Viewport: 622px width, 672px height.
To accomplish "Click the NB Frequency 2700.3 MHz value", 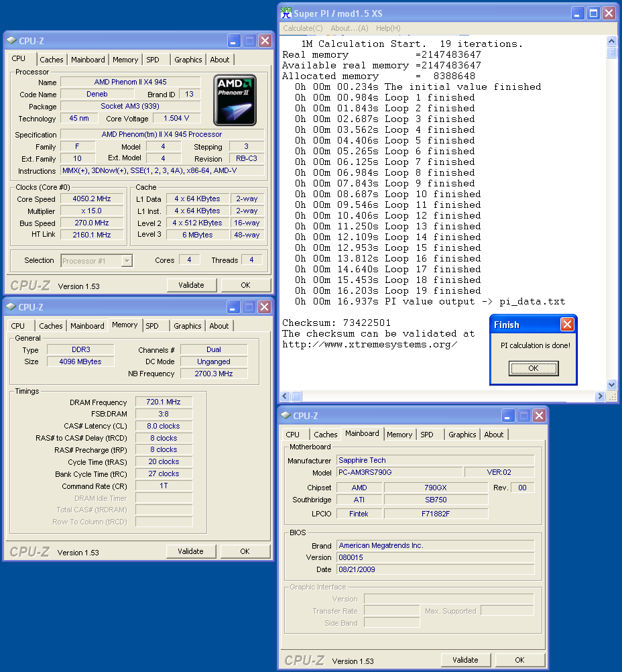I will [214, 374].
